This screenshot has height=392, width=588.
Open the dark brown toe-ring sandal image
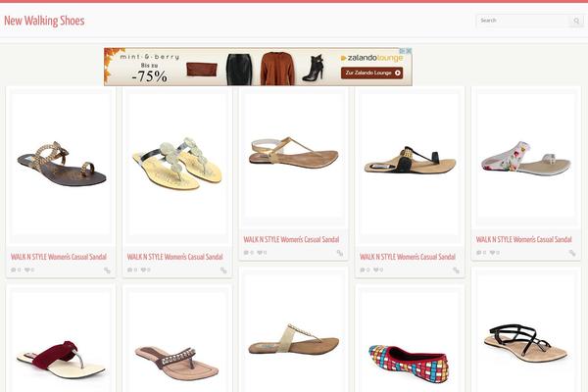(61, 165)
